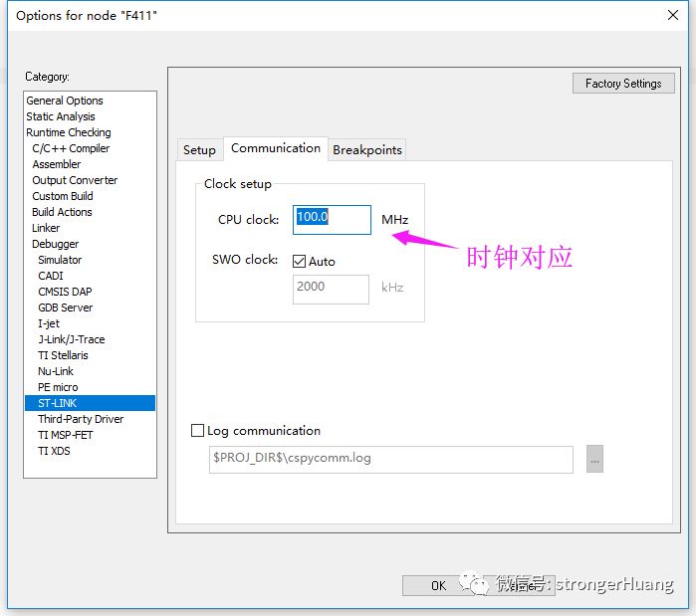Select Static Analysis category
The image size is (696, 616).
tap(61, 116)
